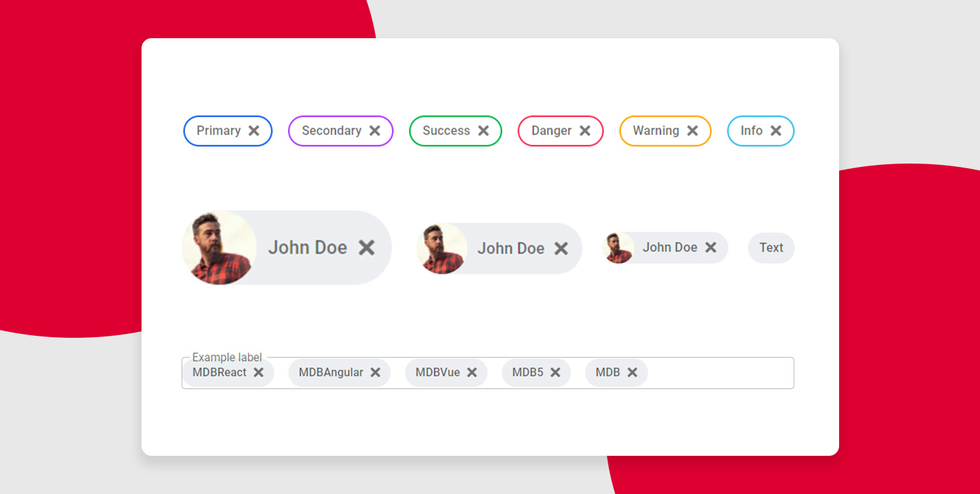Select the smallest John Doe avatar
Screen dimensions: 980x494
[x=618, y=248]
